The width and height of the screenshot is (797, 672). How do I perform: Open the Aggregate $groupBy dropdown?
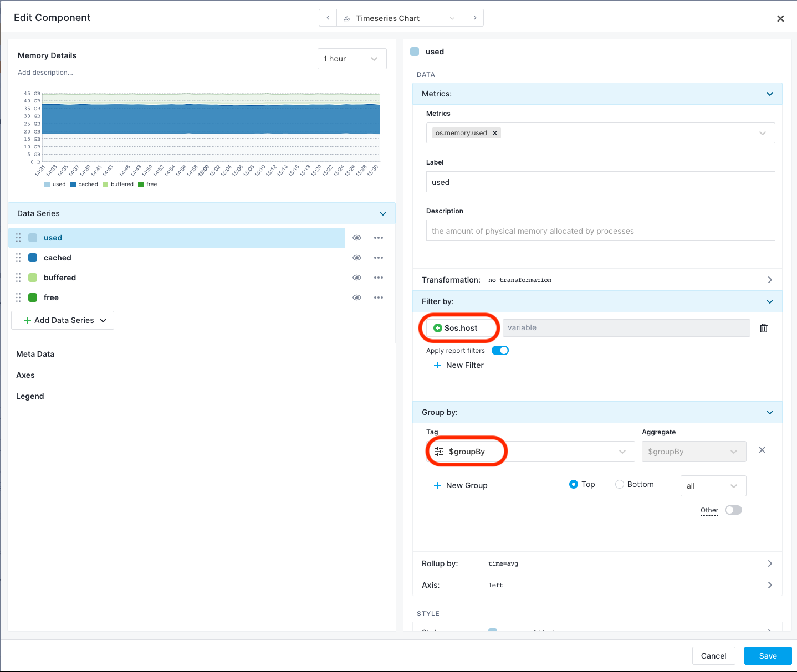tap(694, 452)
